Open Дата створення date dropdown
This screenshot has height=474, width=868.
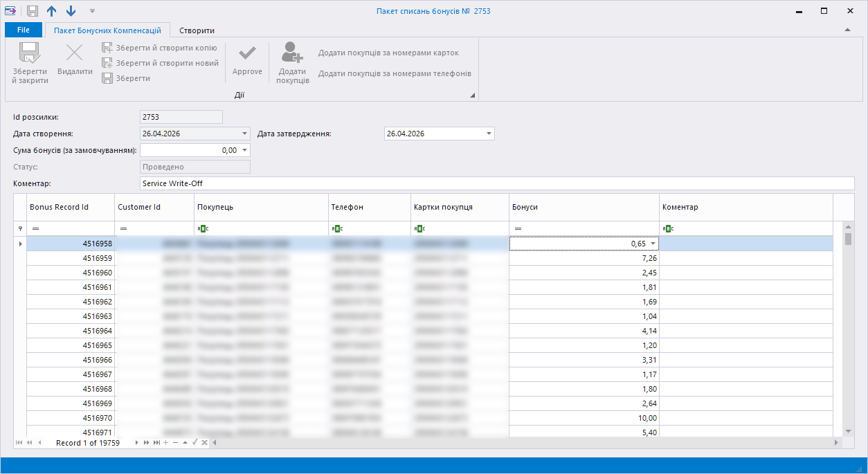click(x=245, y=134)
